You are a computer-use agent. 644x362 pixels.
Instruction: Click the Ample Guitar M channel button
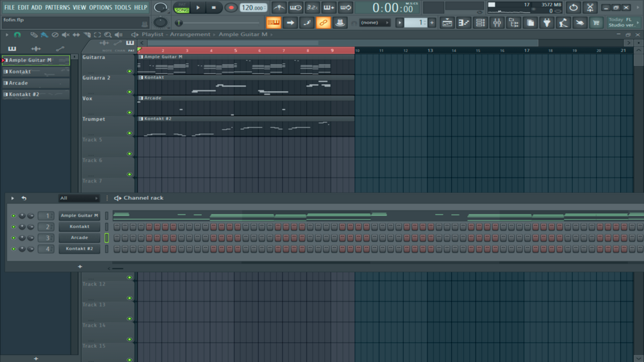point(79,215)
